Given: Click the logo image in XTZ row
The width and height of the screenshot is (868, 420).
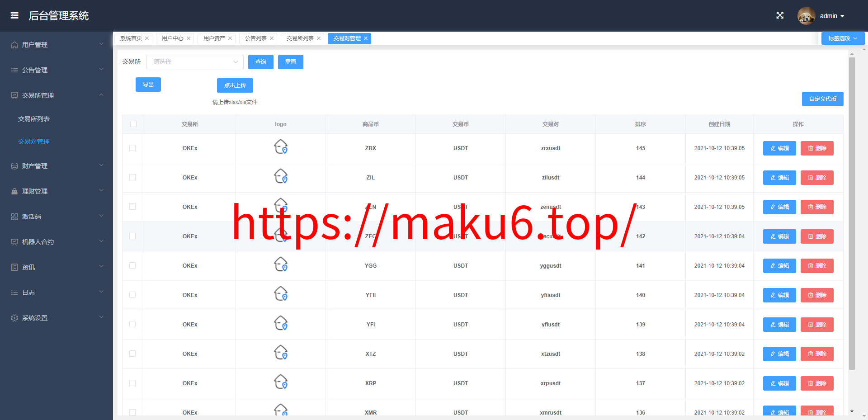Looking at the screenshot, I should [281, 352].
